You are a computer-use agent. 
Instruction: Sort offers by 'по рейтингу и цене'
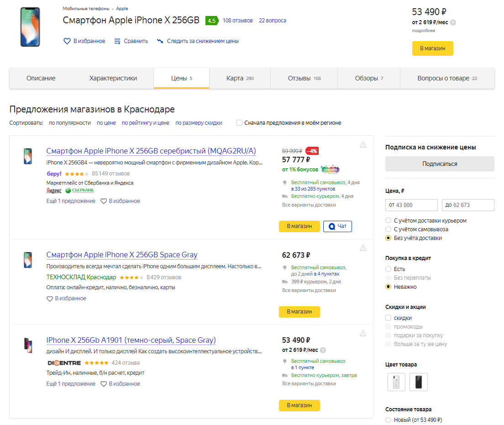click(x=146, y=123)
